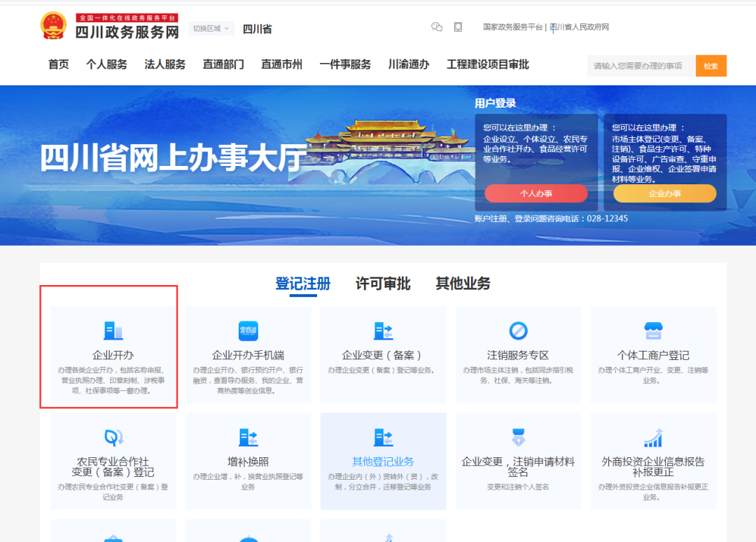Open the highlighted 其他登记业务 title
This screenshot has width=756, height=542.
[x=384, y=462]
